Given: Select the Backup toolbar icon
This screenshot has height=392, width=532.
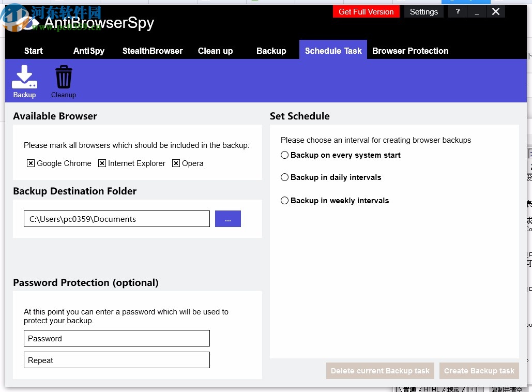Looking at the screenshot, I should coord(24,80).
